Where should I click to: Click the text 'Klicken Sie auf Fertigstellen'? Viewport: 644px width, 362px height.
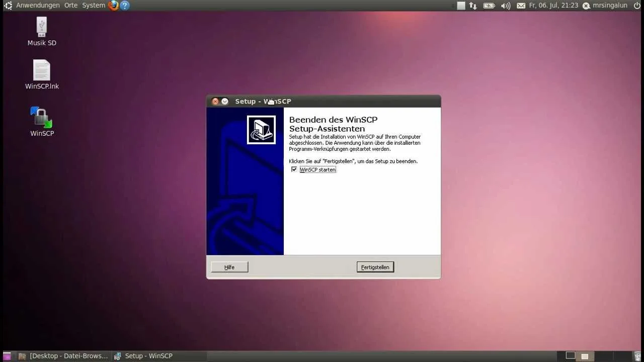tap(353, 161)
